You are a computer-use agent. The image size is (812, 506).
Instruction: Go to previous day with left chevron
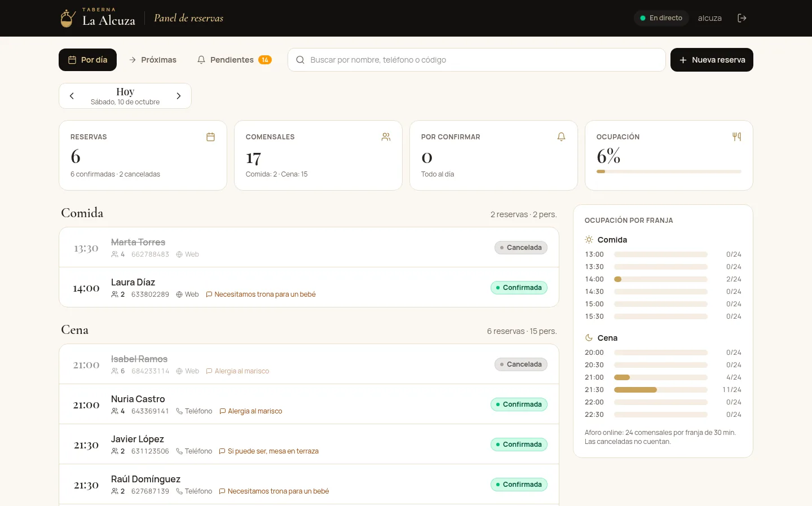72,96
